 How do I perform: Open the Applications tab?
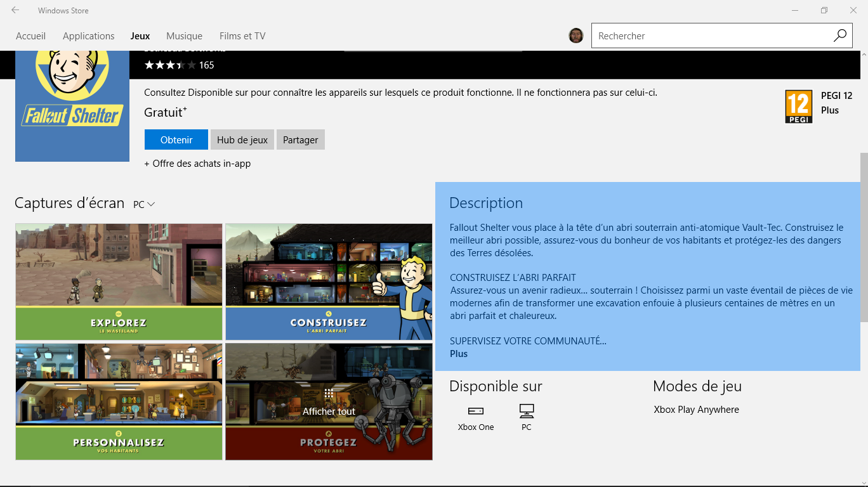(89, 36)
